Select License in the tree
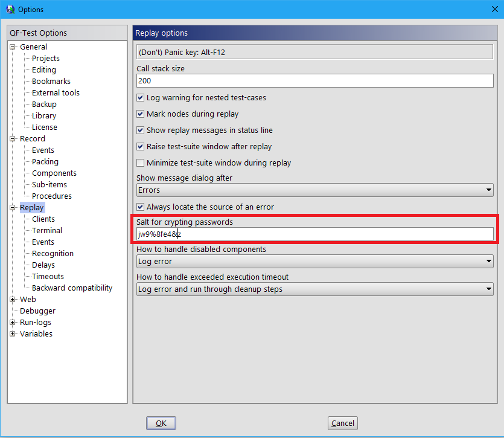Viewport: 504px width, 438px height. pos(45,127)
